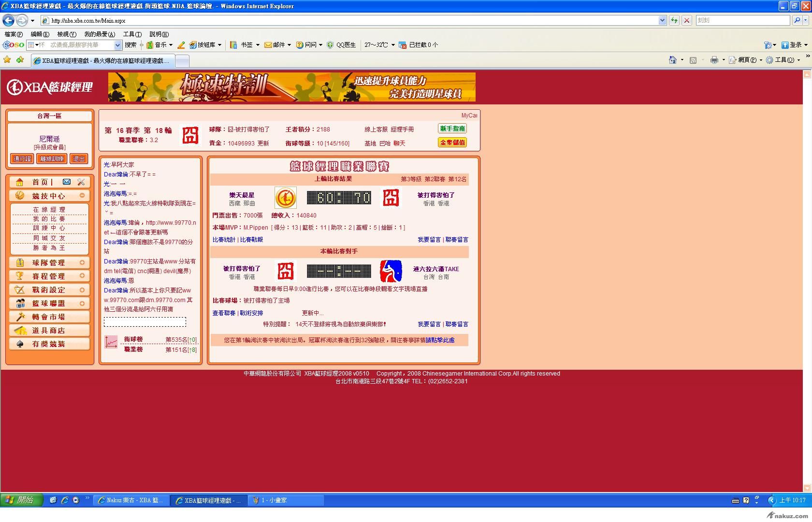812x522 pixels.
Task: Open the 音乐 toolbar dropdown
Action: tap(171, 45)
